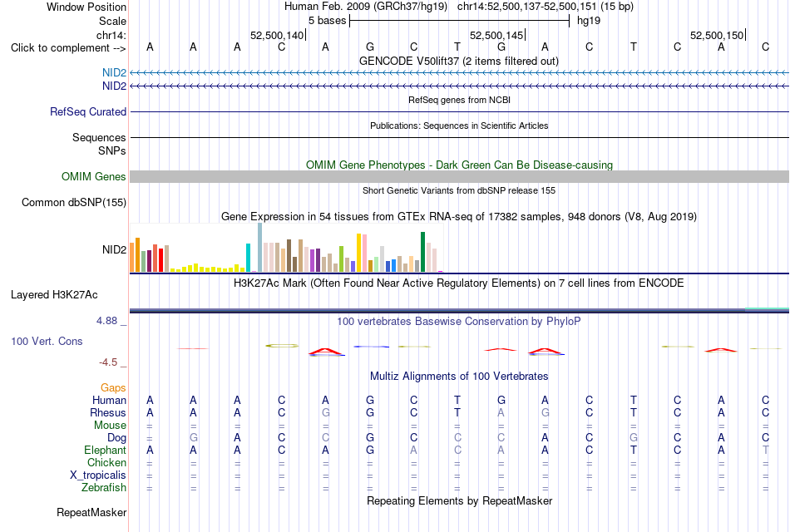Viewport: 790px width, 532px height.
Task: Click the 'Click to complement -->' label
Action: [x=68, y=48]
